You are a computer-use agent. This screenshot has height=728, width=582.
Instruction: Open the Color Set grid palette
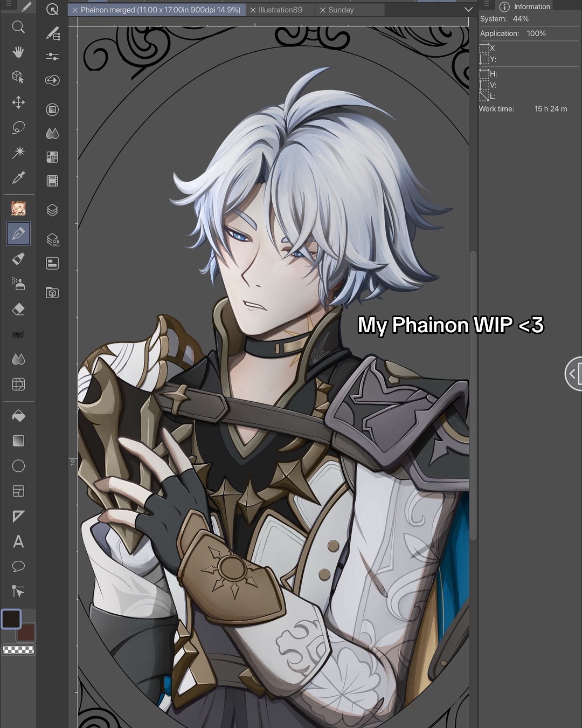pos(52,157)
